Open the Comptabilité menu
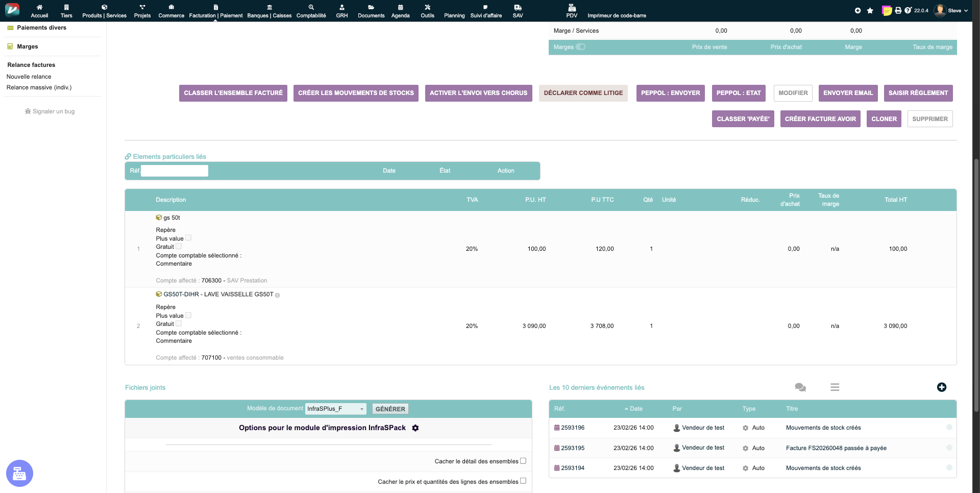Image resolution: width=980 pixels, height=493 pixels. point(311,11)
